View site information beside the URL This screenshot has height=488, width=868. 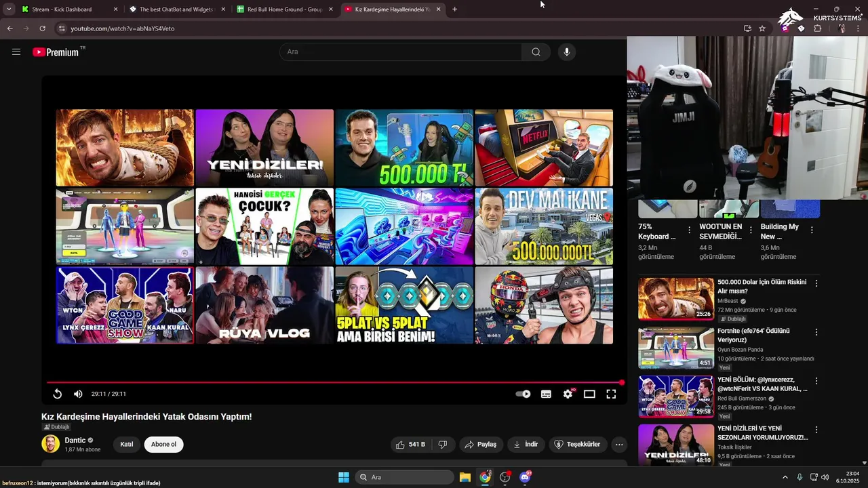click(62, 28)
